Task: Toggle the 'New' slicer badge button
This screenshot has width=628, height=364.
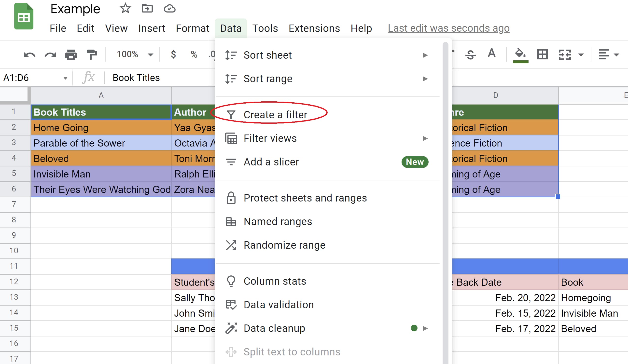Action: 414,162
